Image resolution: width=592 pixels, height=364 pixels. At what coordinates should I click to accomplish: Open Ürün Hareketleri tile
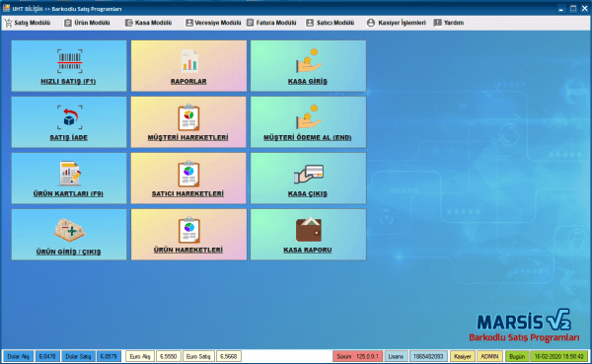(x=188, y=235)
